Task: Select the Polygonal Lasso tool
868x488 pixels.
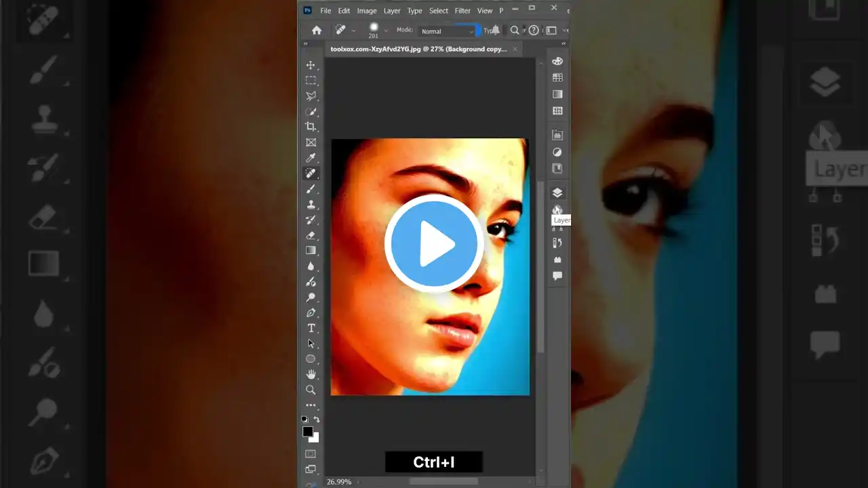Action: tap(311, 96)
